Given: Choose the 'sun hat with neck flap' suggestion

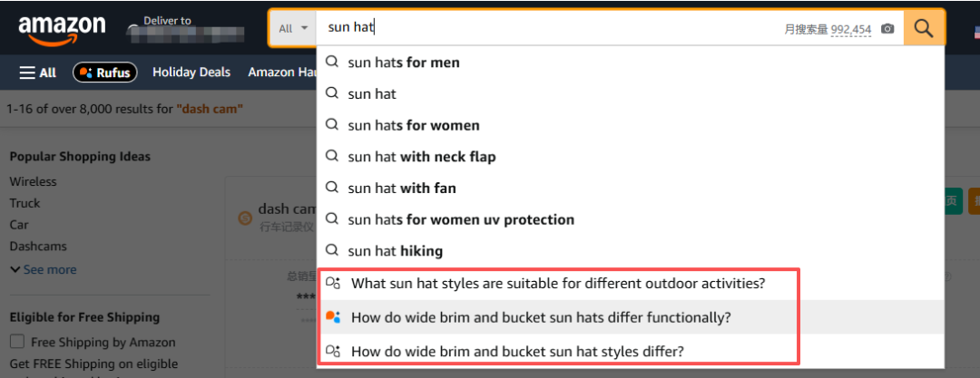Looking at the screenshot, I should [x=421, y=157].
